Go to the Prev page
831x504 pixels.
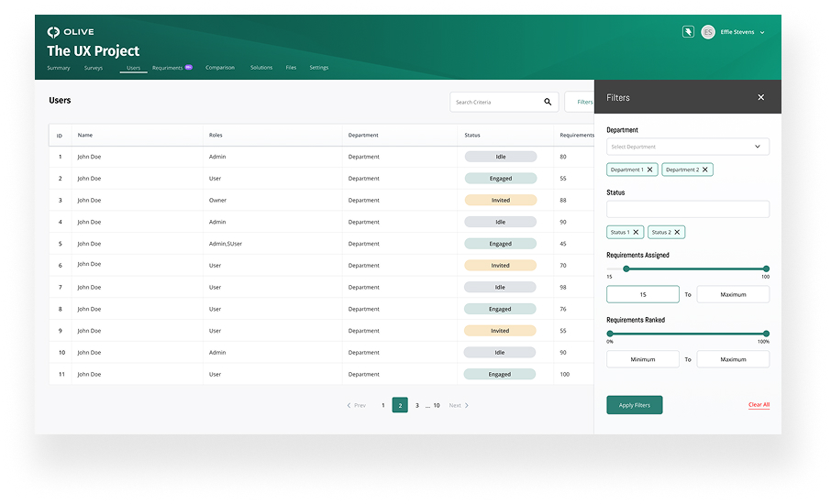356,406
